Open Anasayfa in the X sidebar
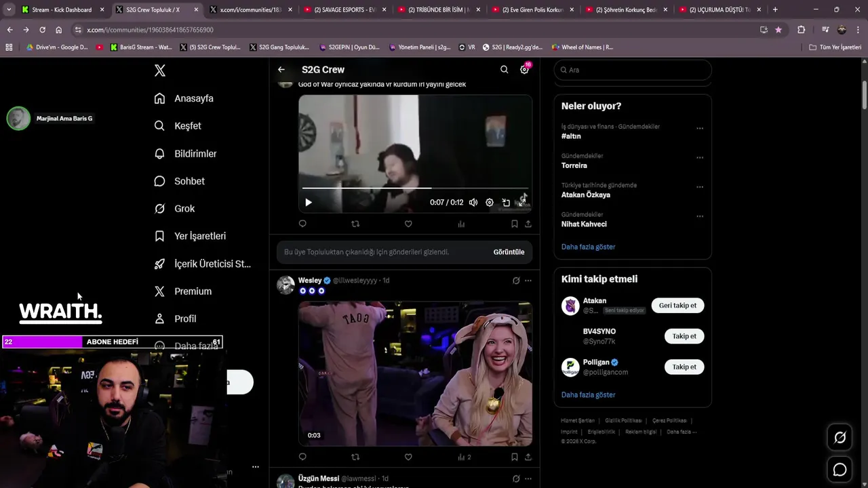868x488 pixels. point(184,98)
